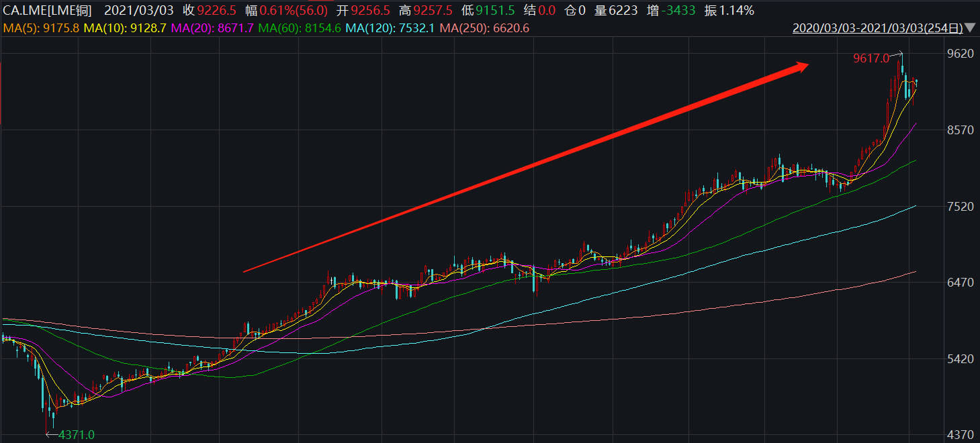The height and width of the screenshot is (443, 980).
Task: Click the MA(250) indicator label
Action: [485, 28]
